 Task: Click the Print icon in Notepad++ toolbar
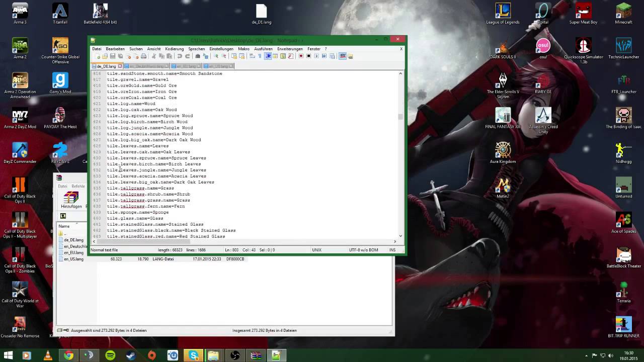pos(143,56)
